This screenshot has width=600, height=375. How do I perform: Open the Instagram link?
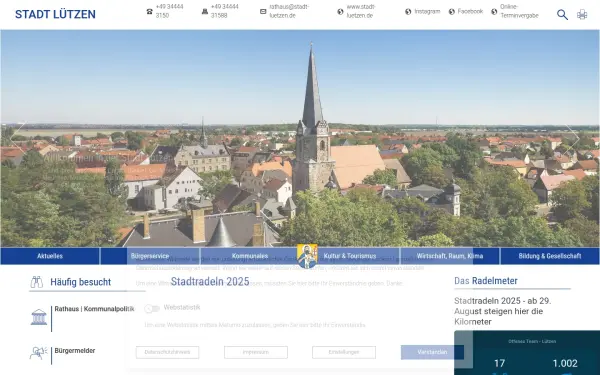[427, 11]
